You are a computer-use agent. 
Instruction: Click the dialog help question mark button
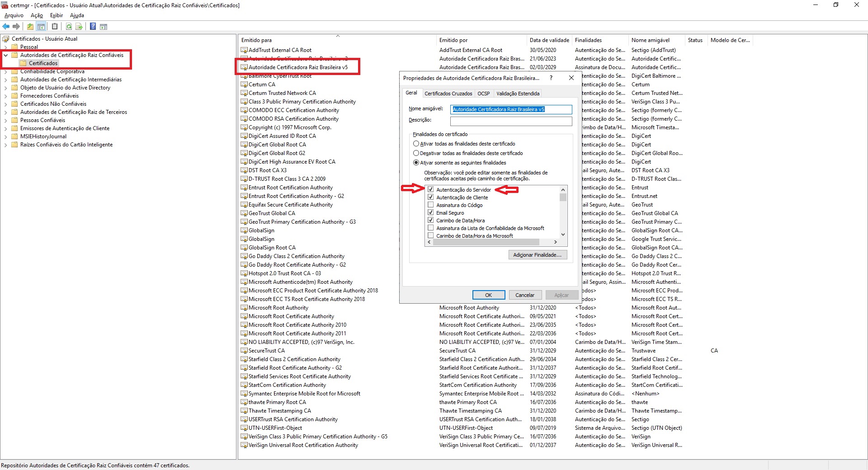coord(551,78)
